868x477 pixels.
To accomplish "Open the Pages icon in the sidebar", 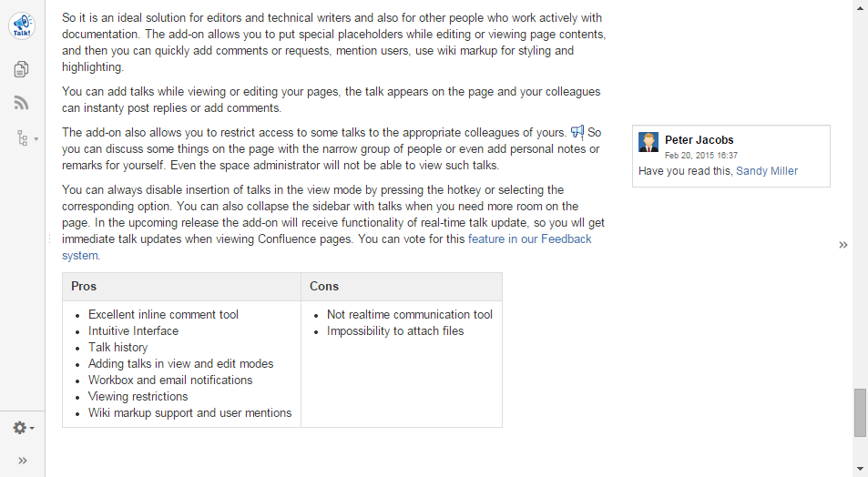I will tap(22, 69).
